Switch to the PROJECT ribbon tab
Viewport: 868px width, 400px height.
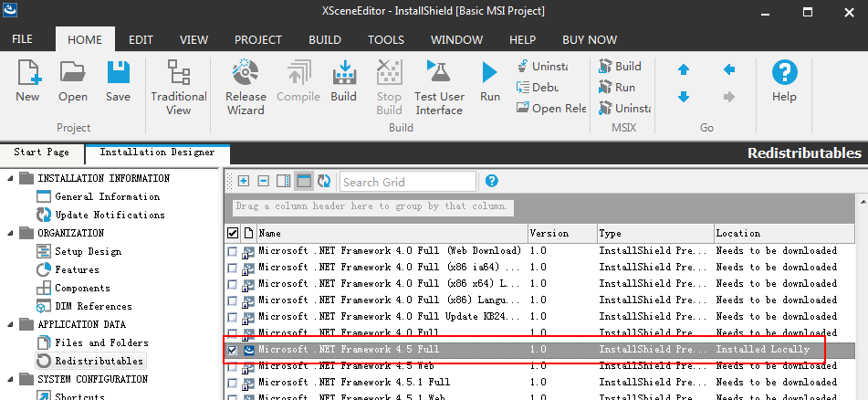coord(258,40)
